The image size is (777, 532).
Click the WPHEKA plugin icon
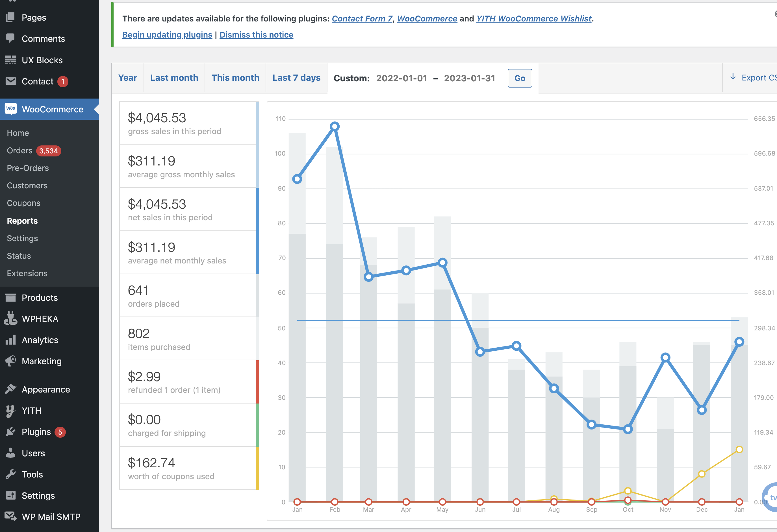(x=11, y=319)
